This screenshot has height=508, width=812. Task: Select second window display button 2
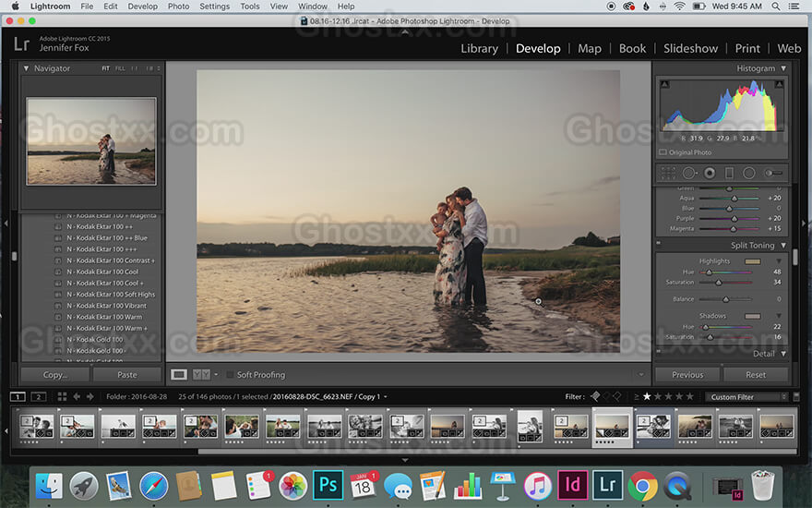click(39, 397)
